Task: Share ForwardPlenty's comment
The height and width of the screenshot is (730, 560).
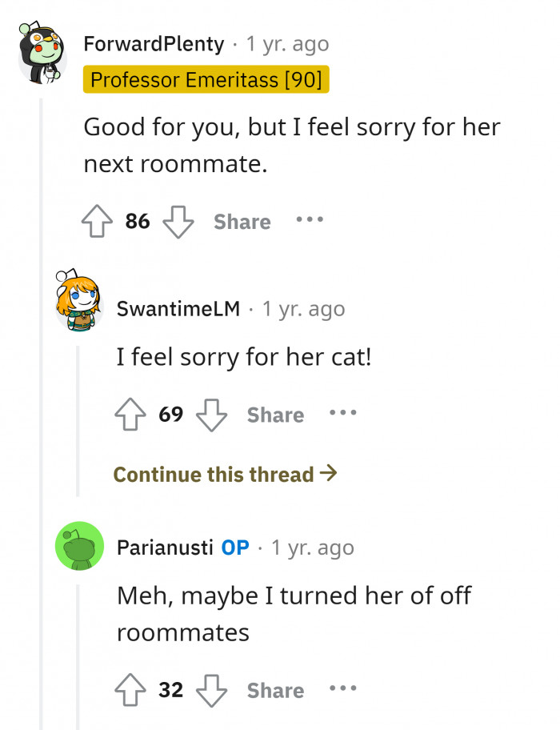Action: tap(242, 222)
